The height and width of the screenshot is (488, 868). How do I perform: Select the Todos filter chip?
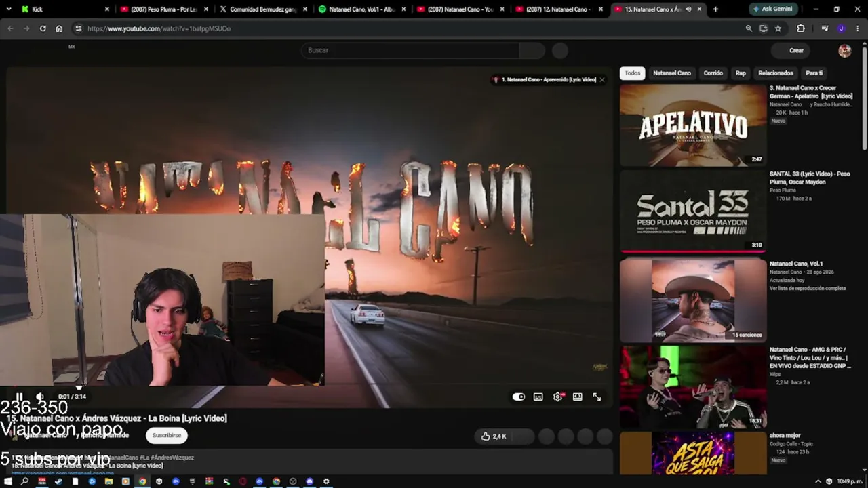pyautogui.click(x=633, y=73)
